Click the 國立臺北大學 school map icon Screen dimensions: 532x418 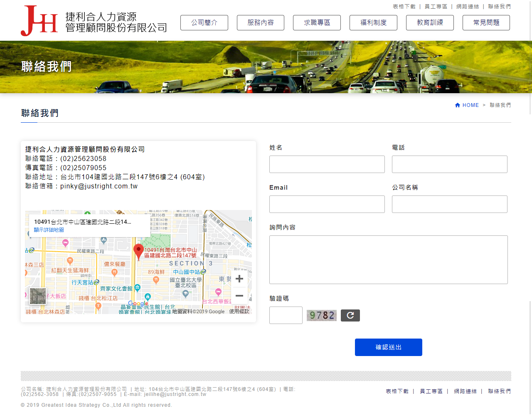(186, 294)
